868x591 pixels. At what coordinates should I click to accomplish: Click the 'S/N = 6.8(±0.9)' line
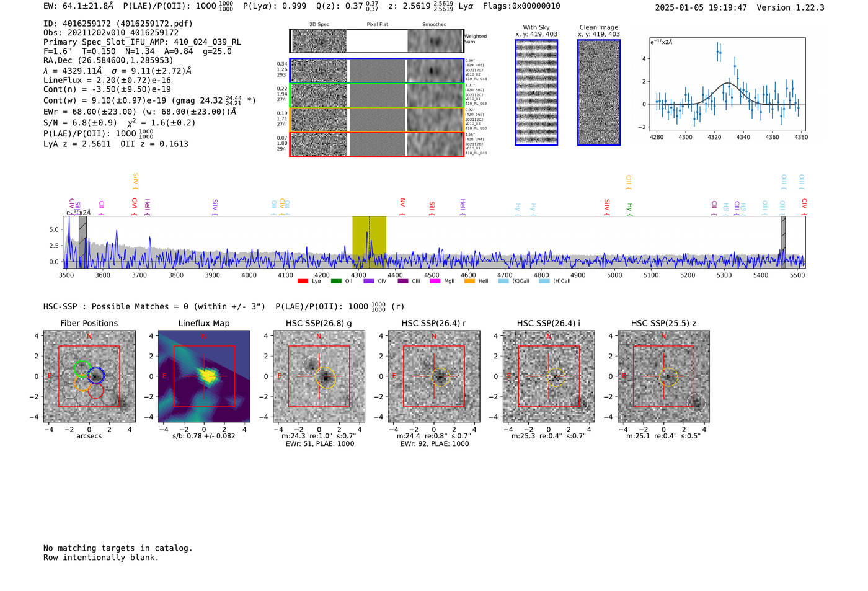click(119, 122)
